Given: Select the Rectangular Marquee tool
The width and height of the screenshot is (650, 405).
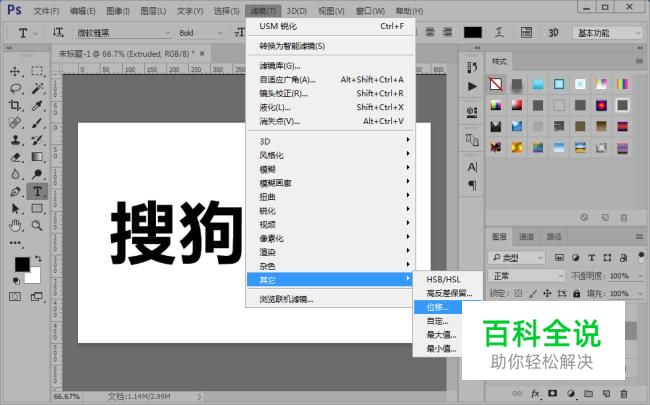Looking at the screenshot, I should point(37,71).
